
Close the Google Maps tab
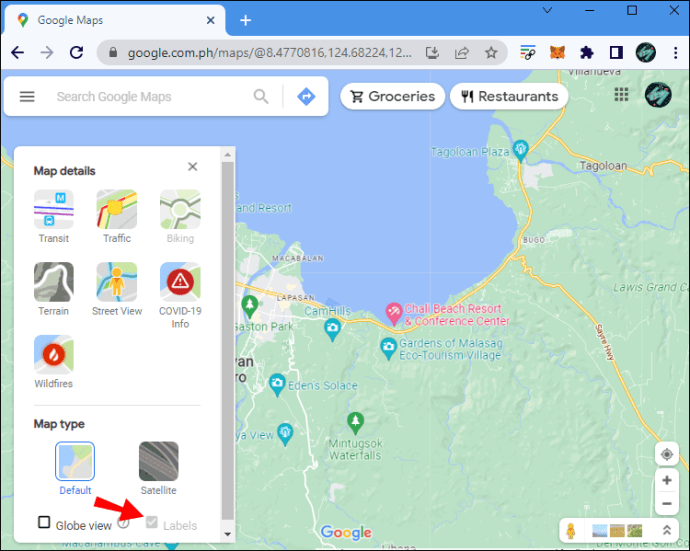click(211, 20)
